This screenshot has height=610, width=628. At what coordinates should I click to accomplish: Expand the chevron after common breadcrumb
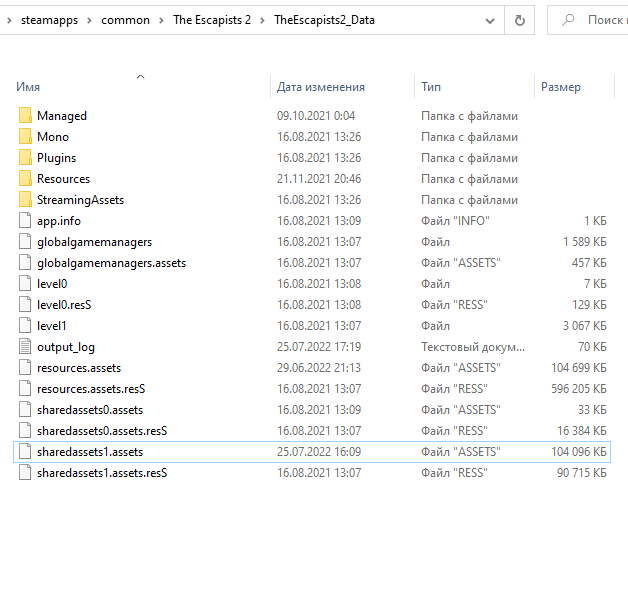(161, 20)
